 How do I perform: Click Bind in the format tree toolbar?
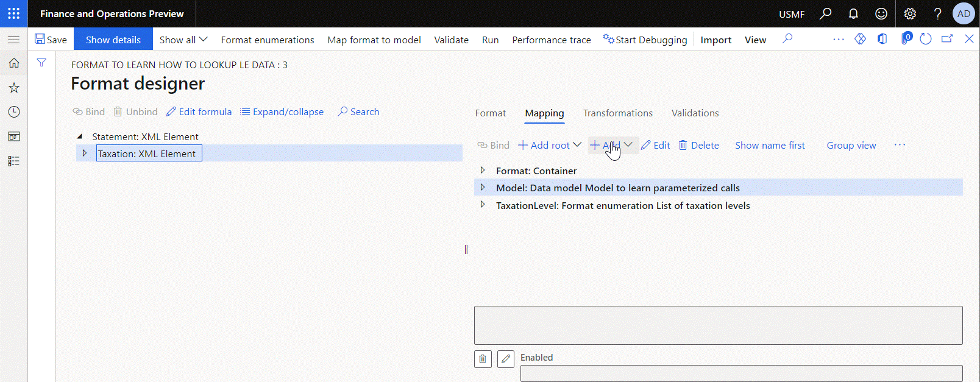tap(89, 111)
